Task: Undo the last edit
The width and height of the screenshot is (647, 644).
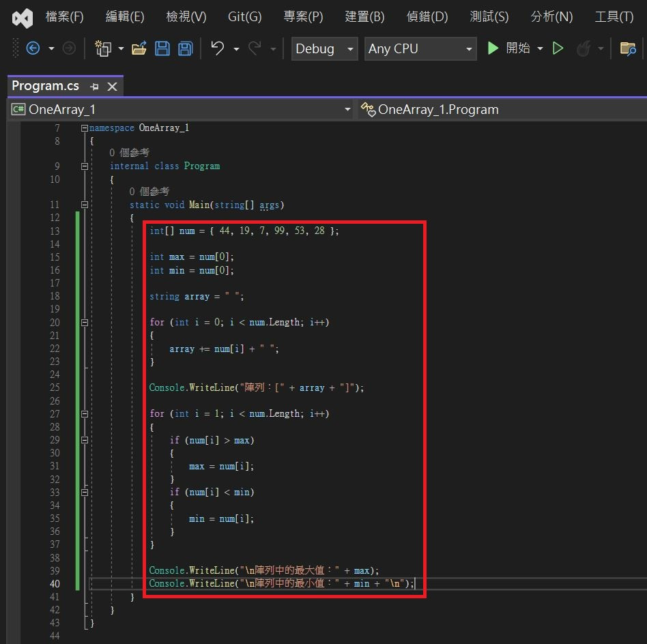Action: (218, 48)
